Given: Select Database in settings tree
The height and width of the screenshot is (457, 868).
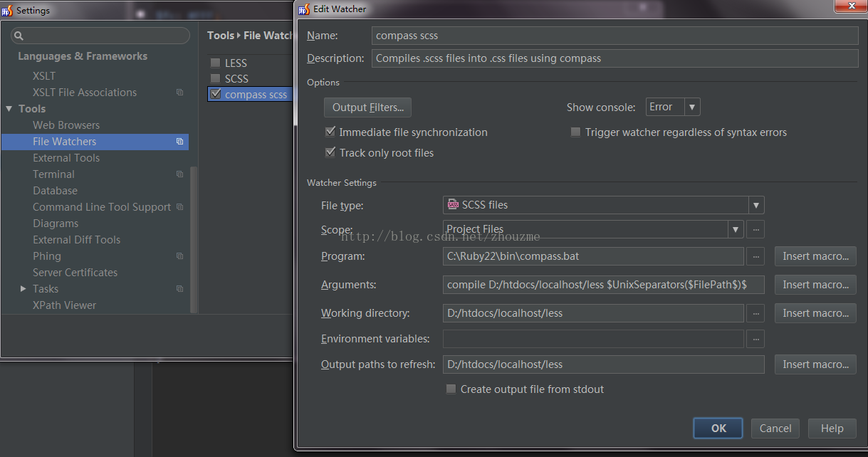Looking at the screenshot, I should pyautogui.click(x=55, y=191).
